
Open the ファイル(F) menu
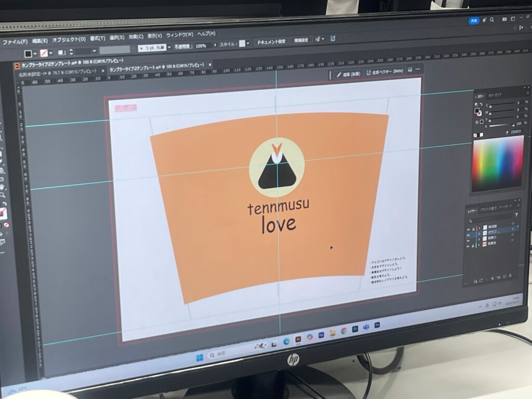(x=15, y=41)
